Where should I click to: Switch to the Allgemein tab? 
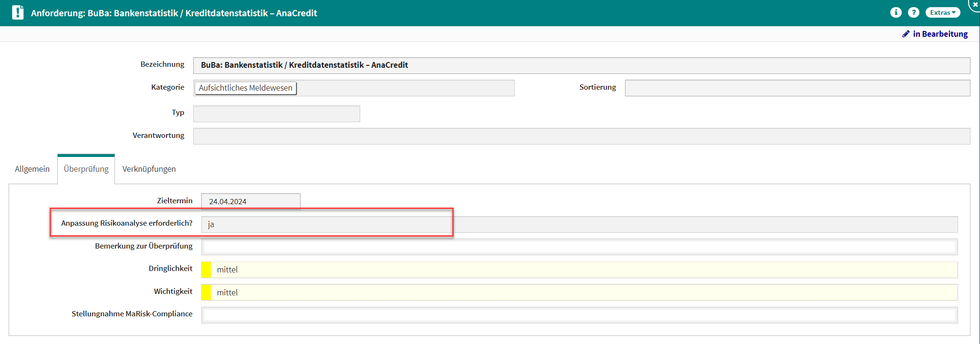(x=32, y=169)
